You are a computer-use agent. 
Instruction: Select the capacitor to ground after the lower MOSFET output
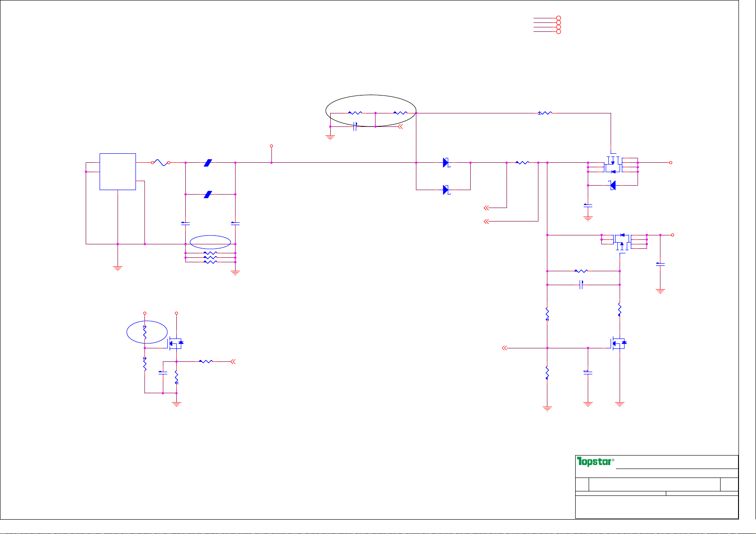point(660,265)
